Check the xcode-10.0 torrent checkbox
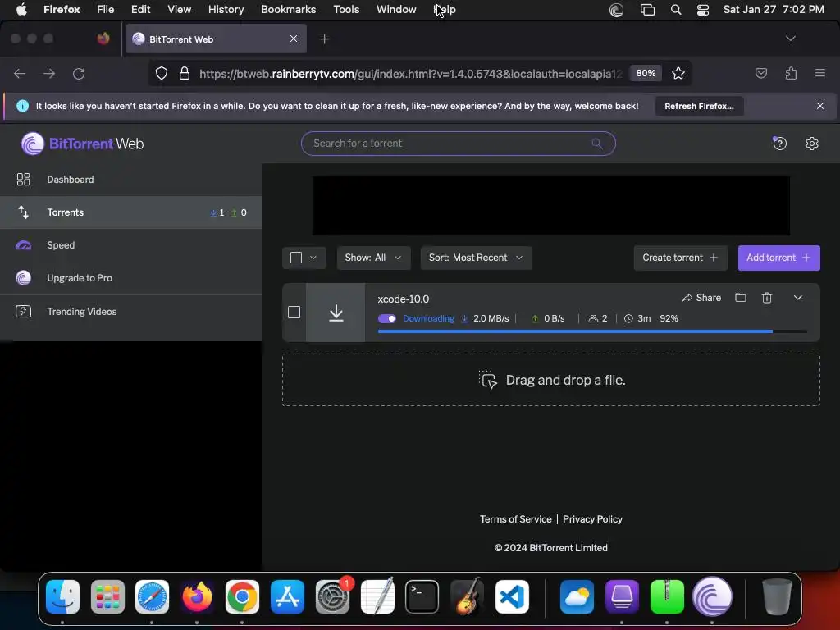This screenshot has height=630, width=840. coord(294,312)
